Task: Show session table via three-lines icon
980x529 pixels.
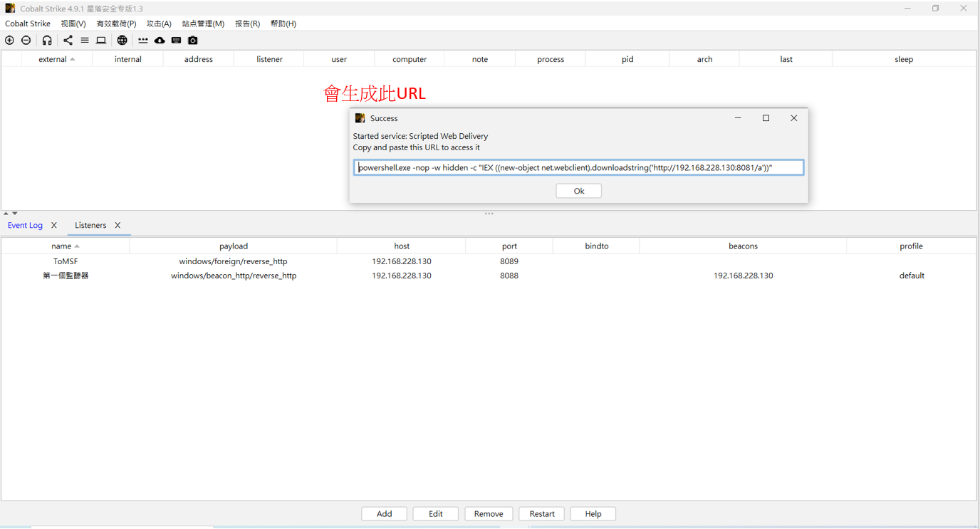Action: pos(85,41)
